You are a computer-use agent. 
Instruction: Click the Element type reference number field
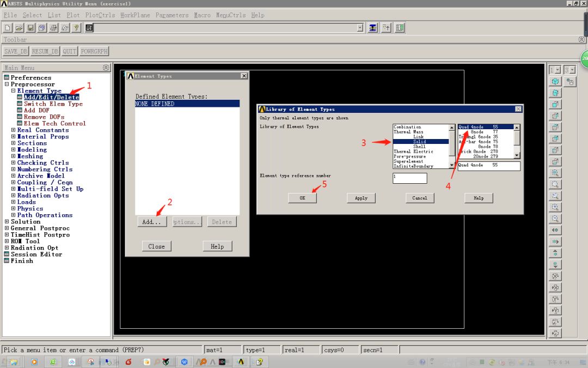pos(410,178)
